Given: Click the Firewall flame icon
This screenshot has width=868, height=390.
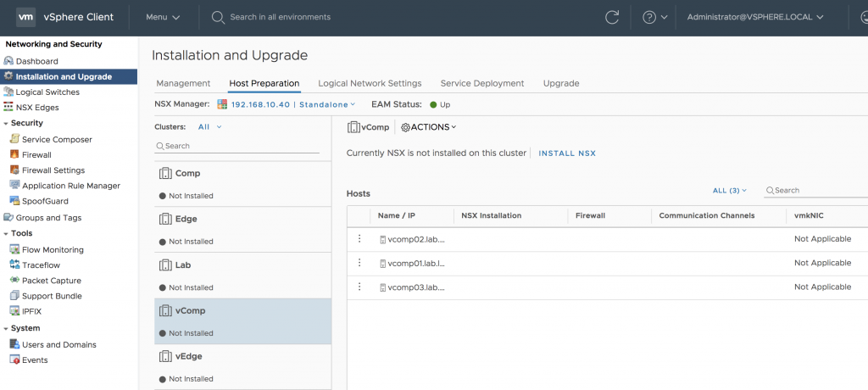Looking at the screenshot, I should pos(15,154).
